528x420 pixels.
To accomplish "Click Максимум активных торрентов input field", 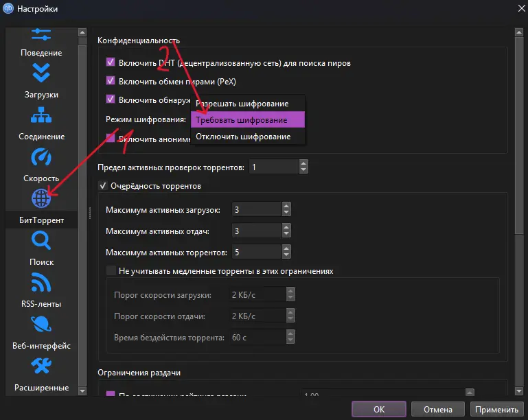I will coord(257,252).
